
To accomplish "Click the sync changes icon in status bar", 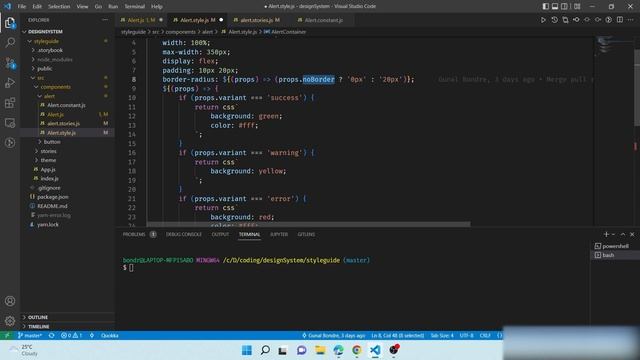I will (51, 336).
